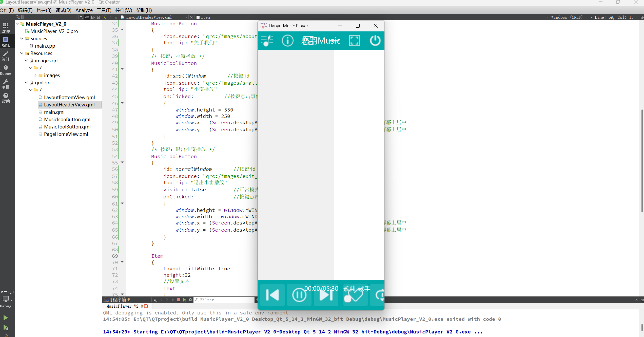Image resolution: width=644 pixels, height=337 pixels.
Task: Open the about info icon in player
Action: tap(287, 41)
